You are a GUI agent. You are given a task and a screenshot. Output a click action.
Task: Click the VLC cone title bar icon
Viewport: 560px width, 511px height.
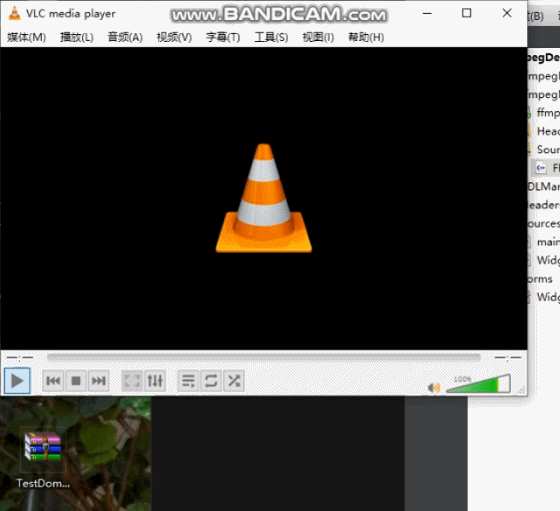pyautogui.click(x=14, y=14)
